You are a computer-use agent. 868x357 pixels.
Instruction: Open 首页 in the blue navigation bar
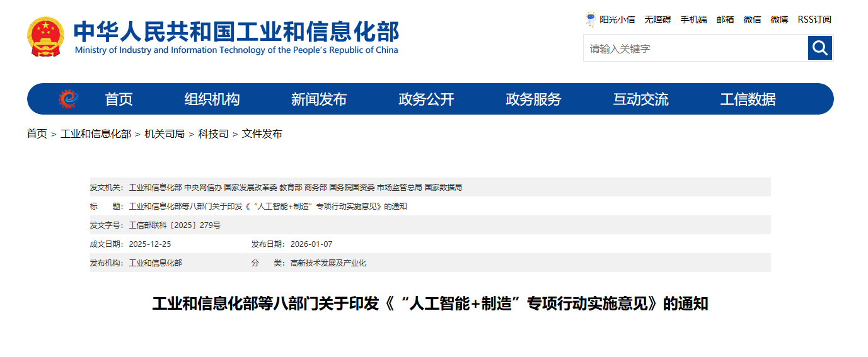click(x=119, y=99)
